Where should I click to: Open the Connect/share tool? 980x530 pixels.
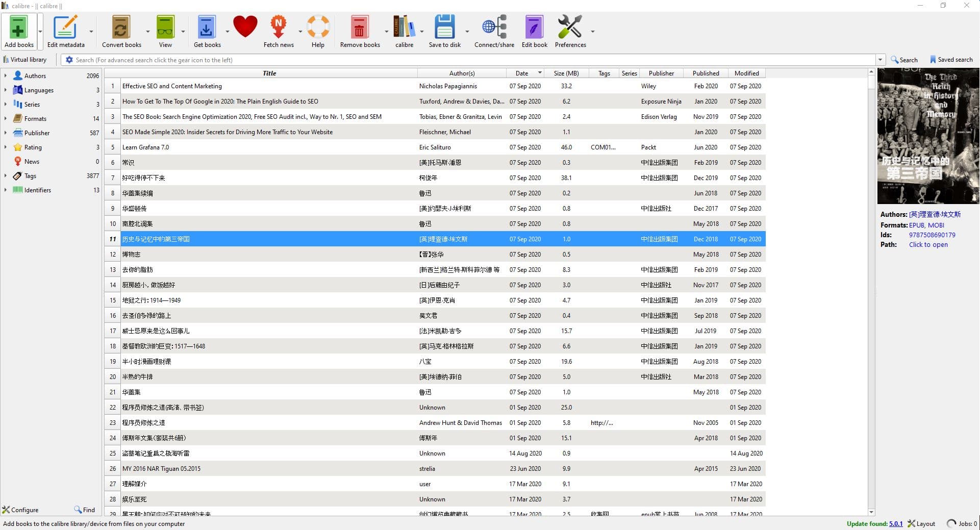(x=494, y=28)
